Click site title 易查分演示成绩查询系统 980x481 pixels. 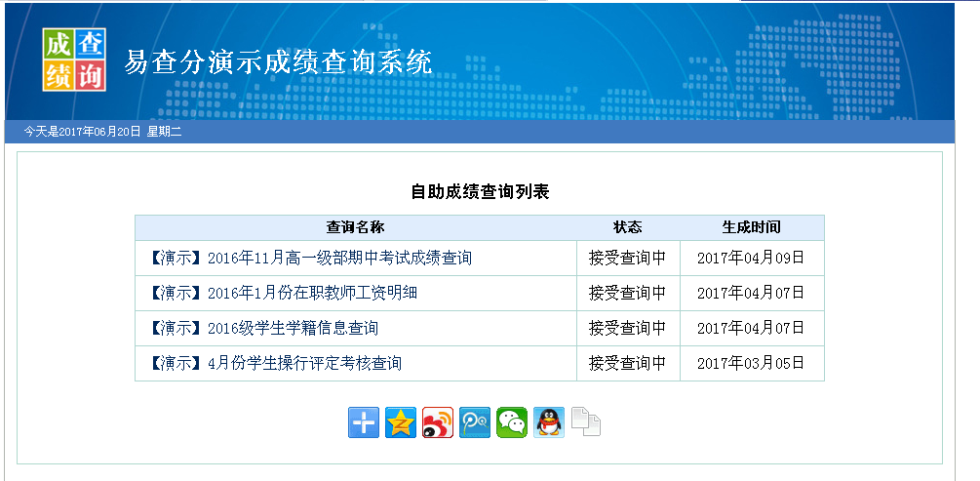[278, 62]
